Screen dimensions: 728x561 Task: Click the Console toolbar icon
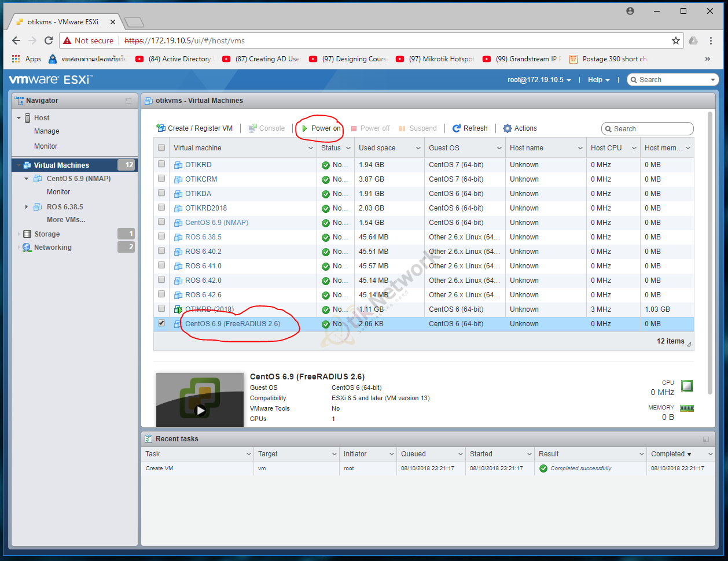point(252,128)
